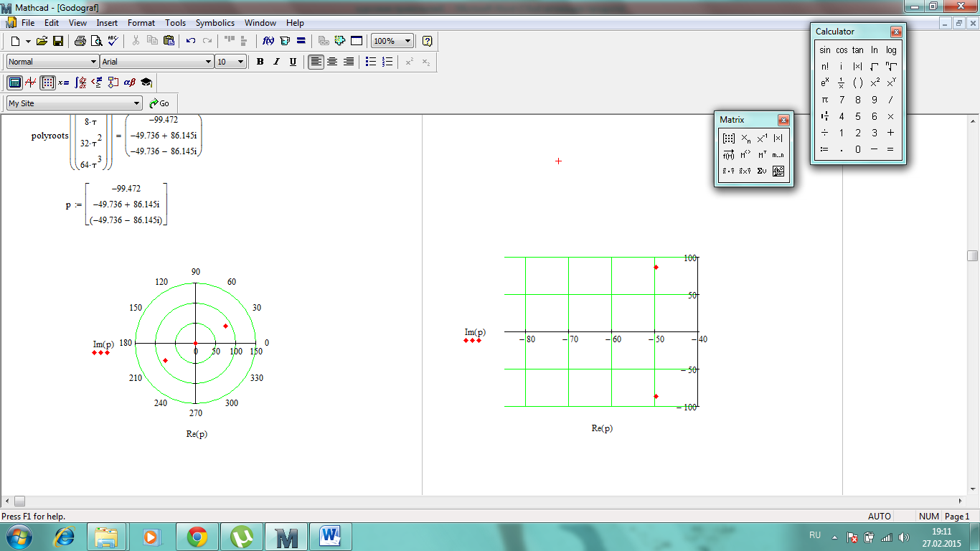Click the square root button in Calculator
Viewport: 980px width, 551px height.
tap(874, 66)
